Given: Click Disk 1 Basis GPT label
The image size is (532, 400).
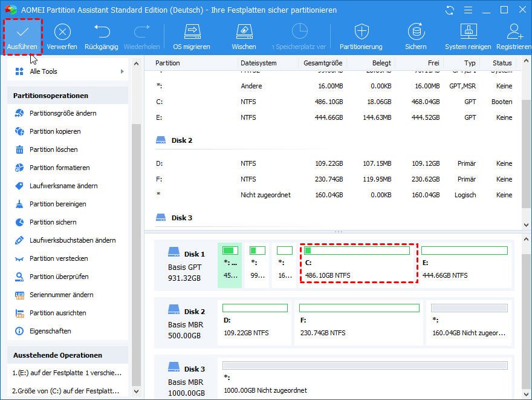Looking at the screenshot, I should (x=186, y=266).
